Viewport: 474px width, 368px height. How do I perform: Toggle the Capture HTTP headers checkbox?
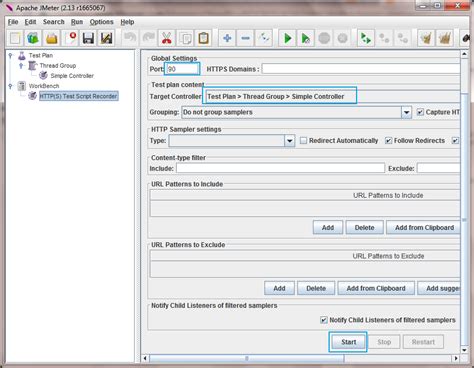(420, 112)
